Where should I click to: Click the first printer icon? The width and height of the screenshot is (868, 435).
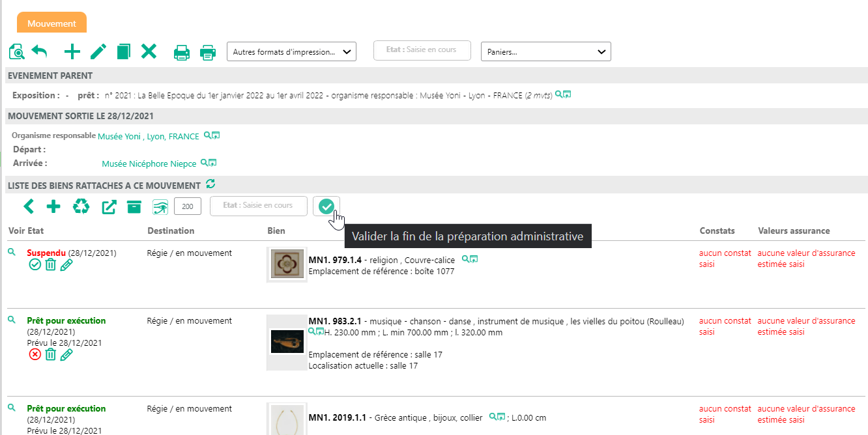182,52
